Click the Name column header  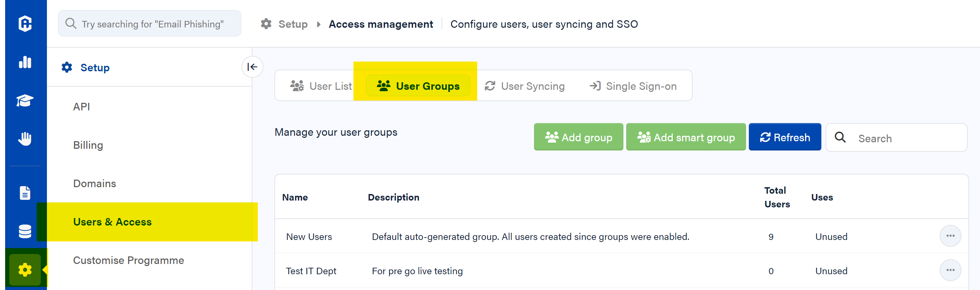295,197
